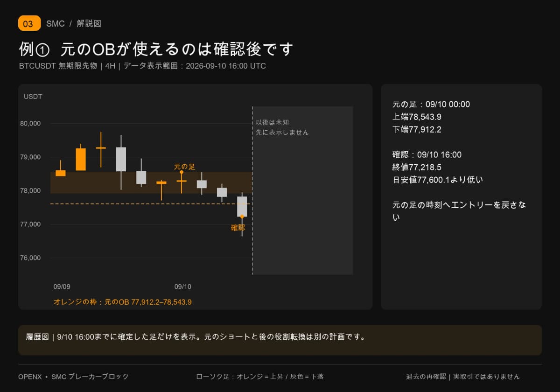Screen dimensions: 560x392
Task: Click the 下端77,912.2 value
Action: (417, 130)
